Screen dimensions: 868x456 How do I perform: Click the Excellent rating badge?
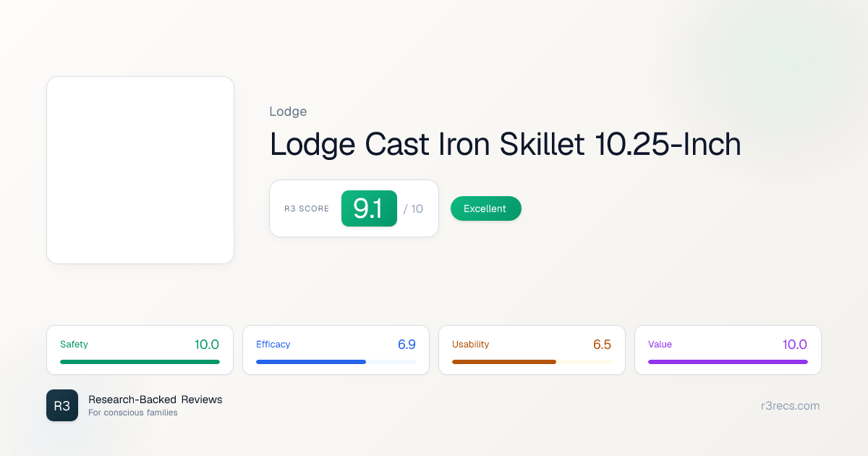click(485, 208)
